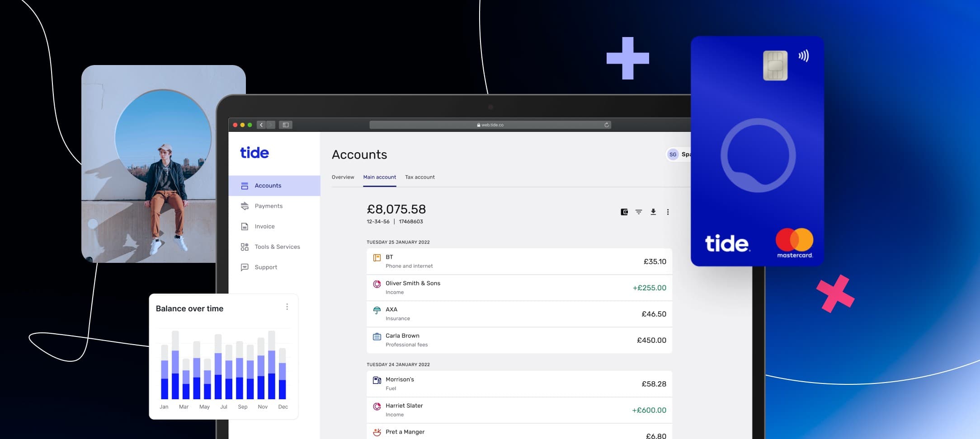The image size is (980, 439).
Task: Download statement with the download icon
Action: click(653, 212)
